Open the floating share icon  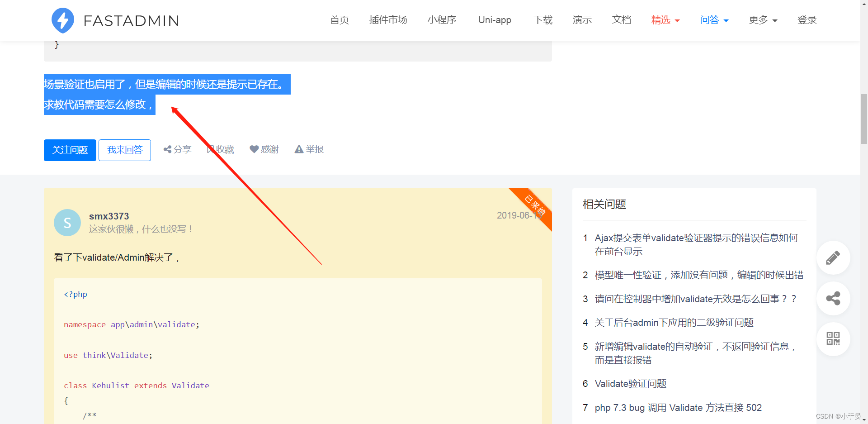point(833,298)
